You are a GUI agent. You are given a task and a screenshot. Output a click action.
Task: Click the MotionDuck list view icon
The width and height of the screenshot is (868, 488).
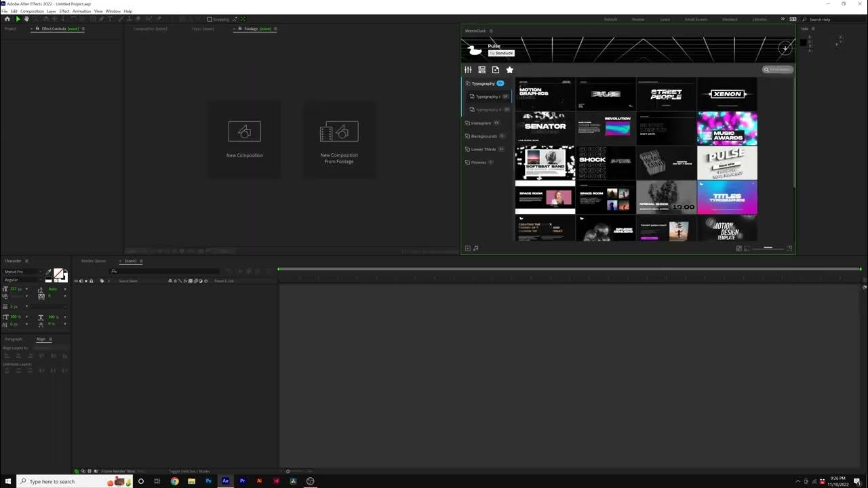[481, 70]
